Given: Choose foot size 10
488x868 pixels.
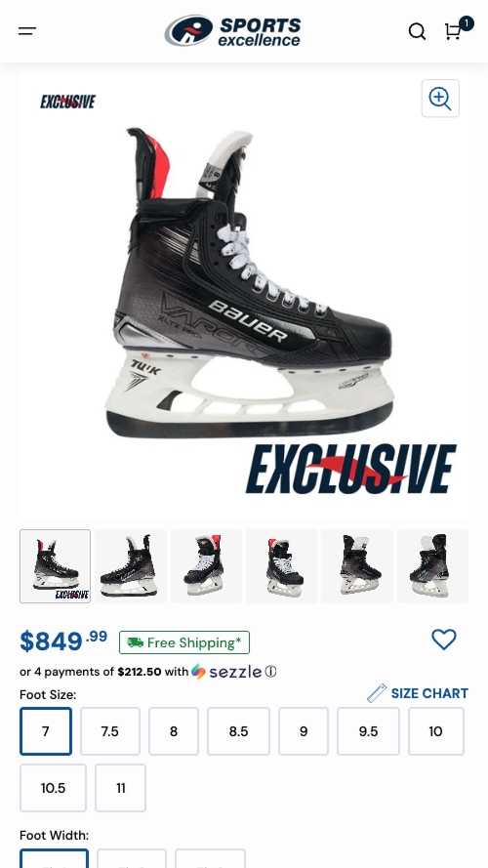Looking at the screenshot, I should click(x=436, y=731).
